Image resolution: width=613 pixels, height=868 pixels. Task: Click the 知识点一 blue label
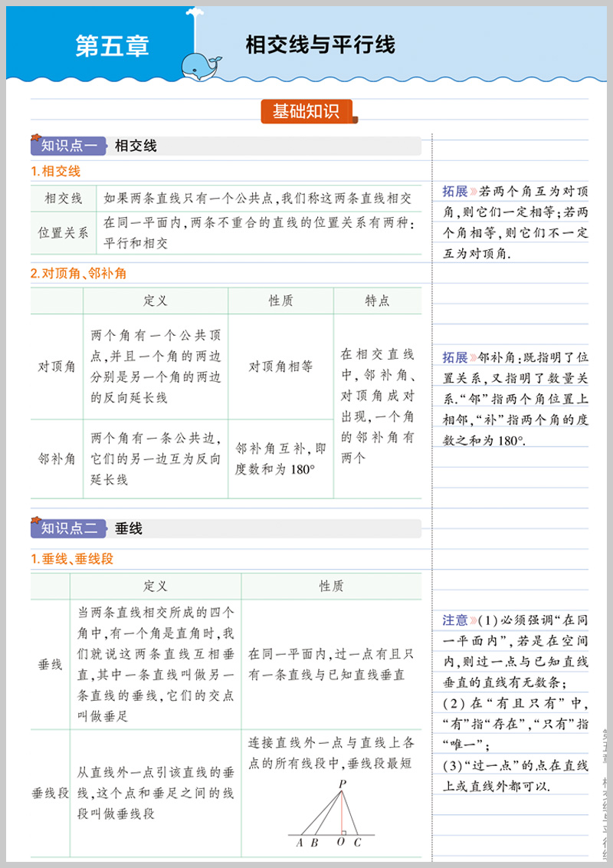click(x=68, y=146)
